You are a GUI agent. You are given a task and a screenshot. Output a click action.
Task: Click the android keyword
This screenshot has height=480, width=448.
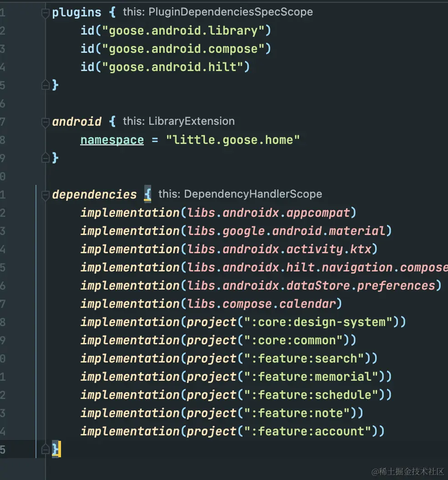point(76,122)
